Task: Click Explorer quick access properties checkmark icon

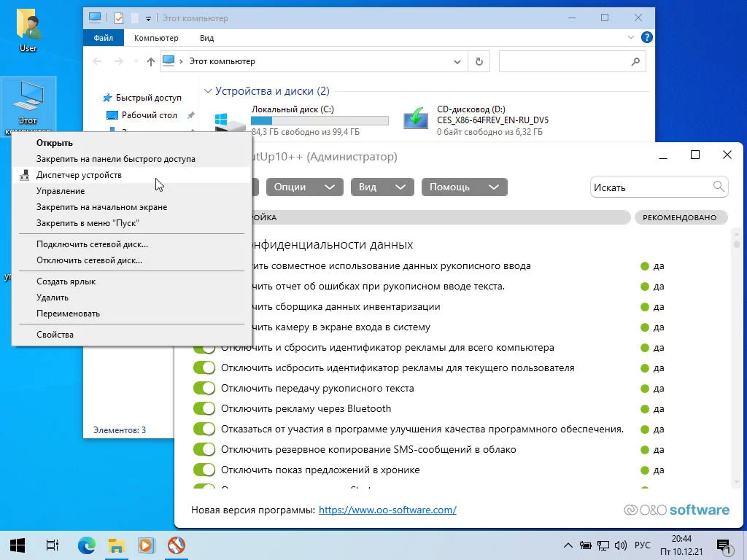Action: coord(119,18)
